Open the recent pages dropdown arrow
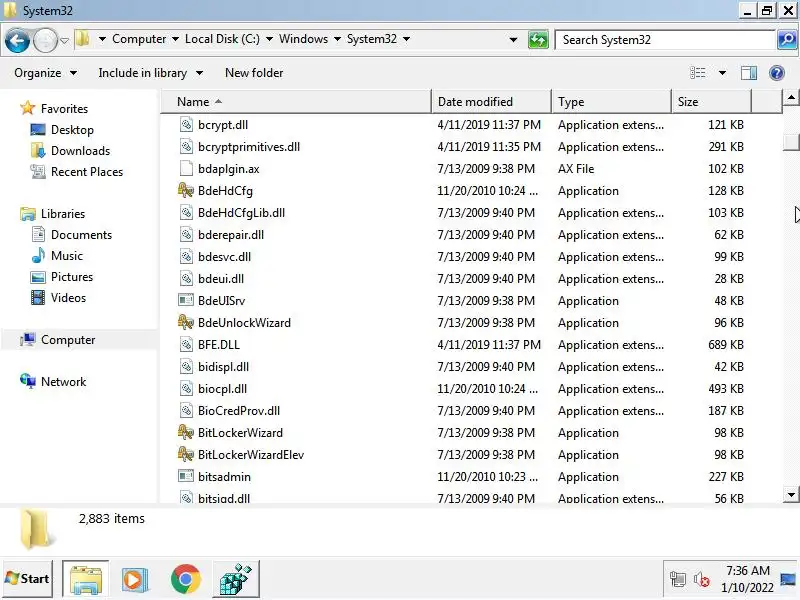Screen dimensions: 800x600 coord(64,40)
